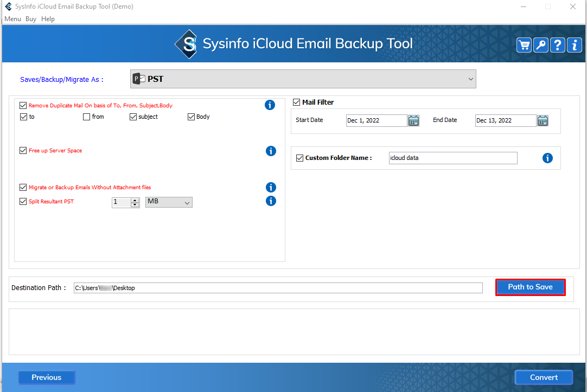Uncheck the Mail Filter checkbox

pyautogui.click(x=297, y=102)
